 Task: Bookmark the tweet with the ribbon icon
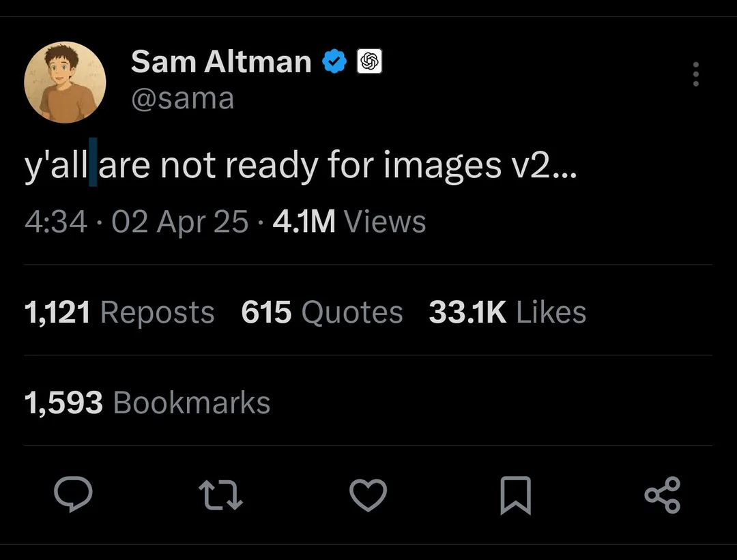point(516,496)
